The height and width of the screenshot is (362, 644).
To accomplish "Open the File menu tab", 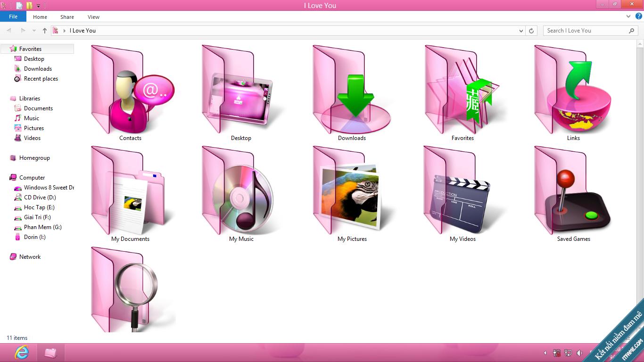I will (x=13, y=16).
